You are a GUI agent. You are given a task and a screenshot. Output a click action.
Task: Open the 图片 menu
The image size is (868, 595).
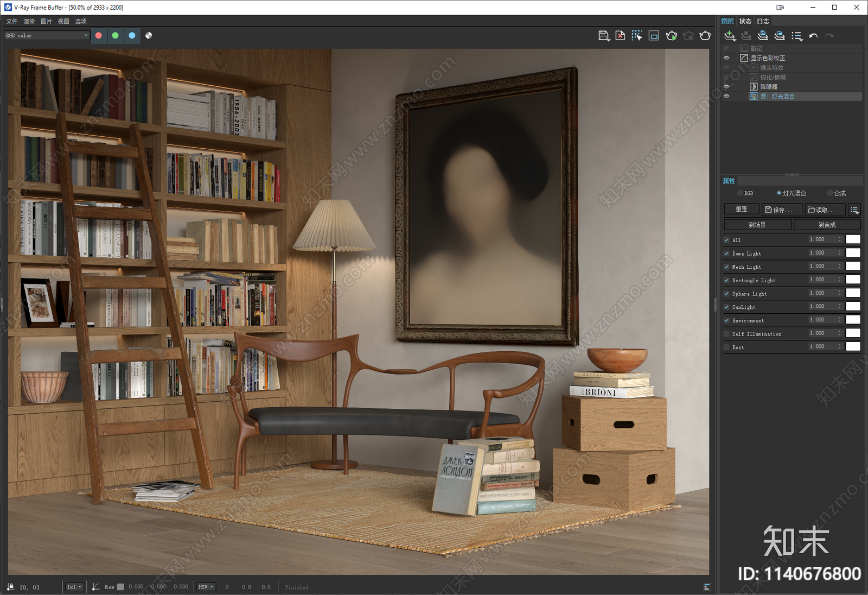tap(46, 21)
